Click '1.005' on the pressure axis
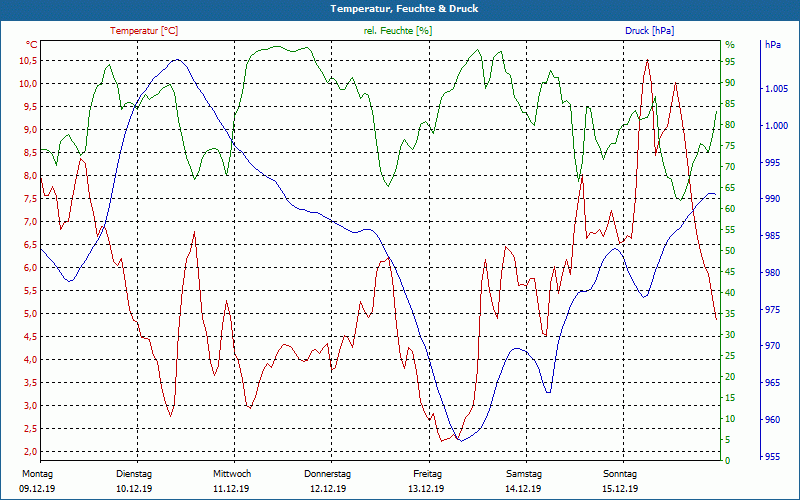 pos(776,89)
